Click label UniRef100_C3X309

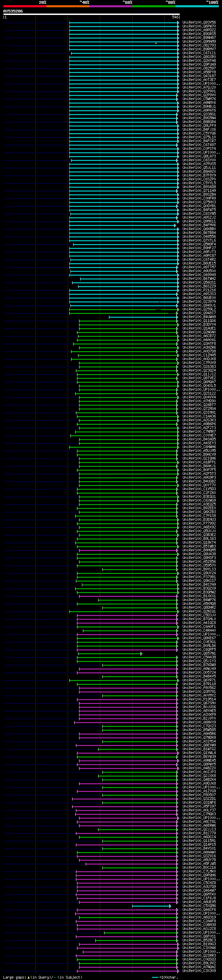[x=199, y=971]
